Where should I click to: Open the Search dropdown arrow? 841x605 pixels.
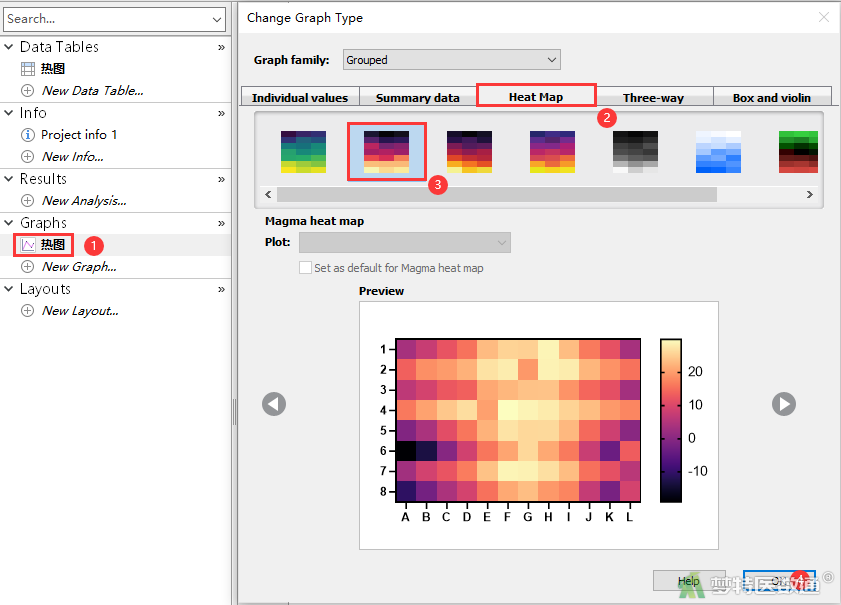click(217, 19)
